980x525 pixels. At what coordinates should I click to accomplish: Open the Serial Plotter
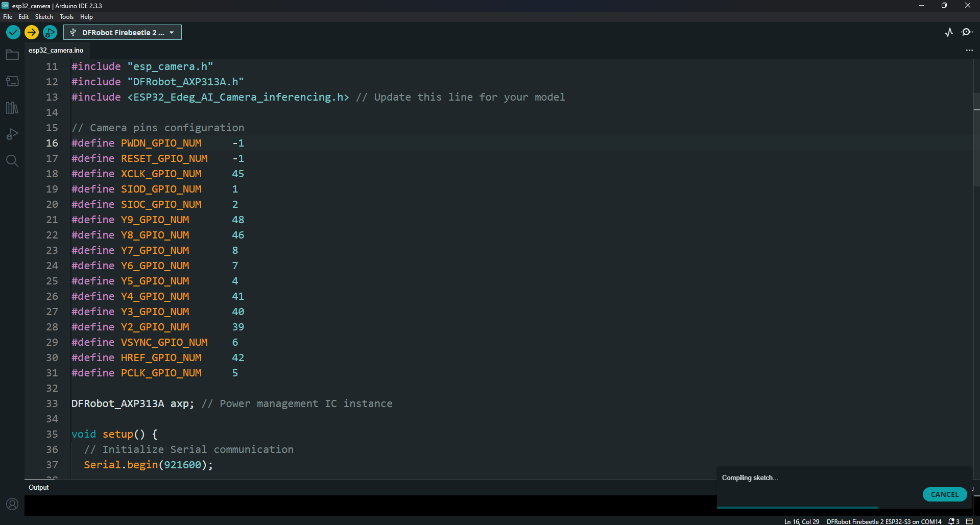pyautogui.click(x=949, y=32)
